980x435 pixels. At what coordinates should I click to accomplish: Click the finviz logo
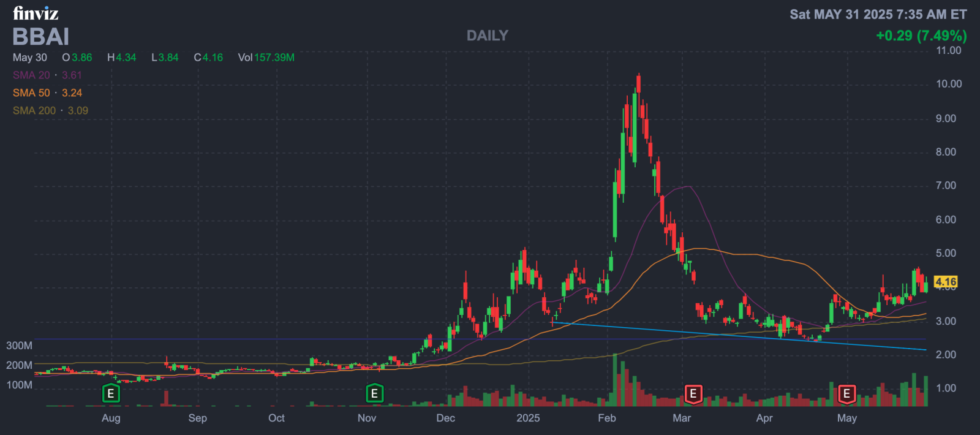coord(36,13)
